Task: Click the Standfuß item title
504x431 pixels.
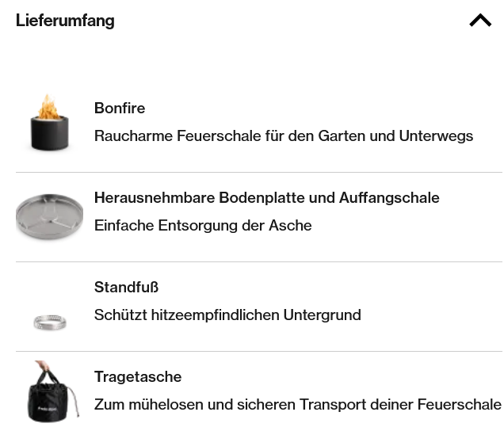Action: click(126, 287)
